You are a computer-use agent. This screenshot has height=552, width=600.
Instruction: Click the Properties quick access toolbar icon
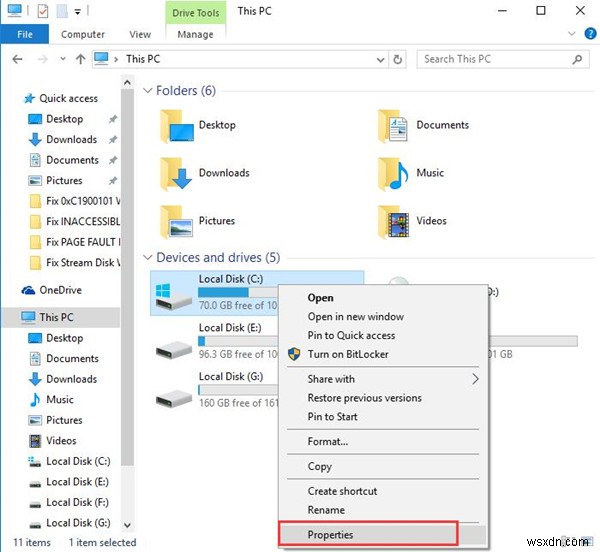point(43,11)
